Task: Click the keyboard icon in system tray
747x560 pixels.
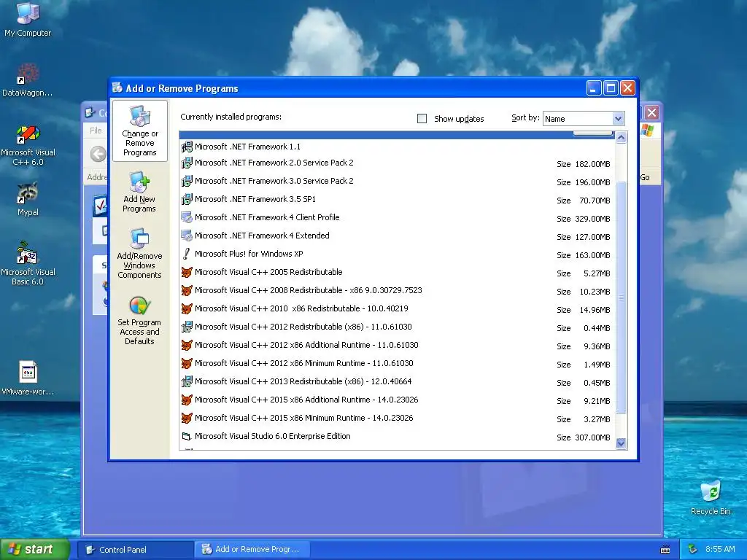Action: (665, 550)
